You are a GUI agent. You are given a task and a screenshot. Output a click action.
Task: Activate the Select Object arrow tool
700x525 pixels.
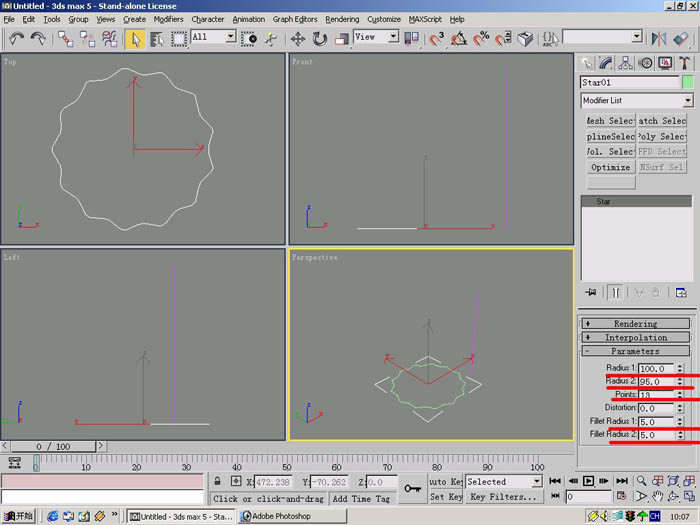[135, 39]
